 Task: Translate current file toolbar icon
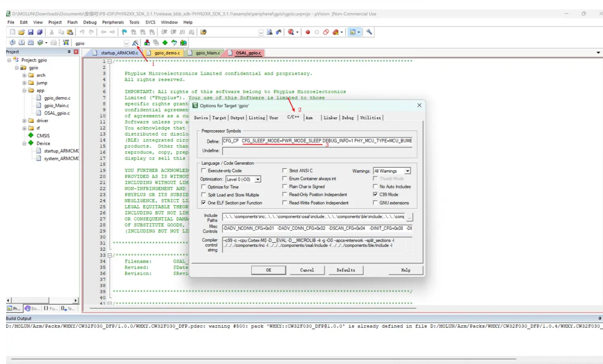(13, 43)
